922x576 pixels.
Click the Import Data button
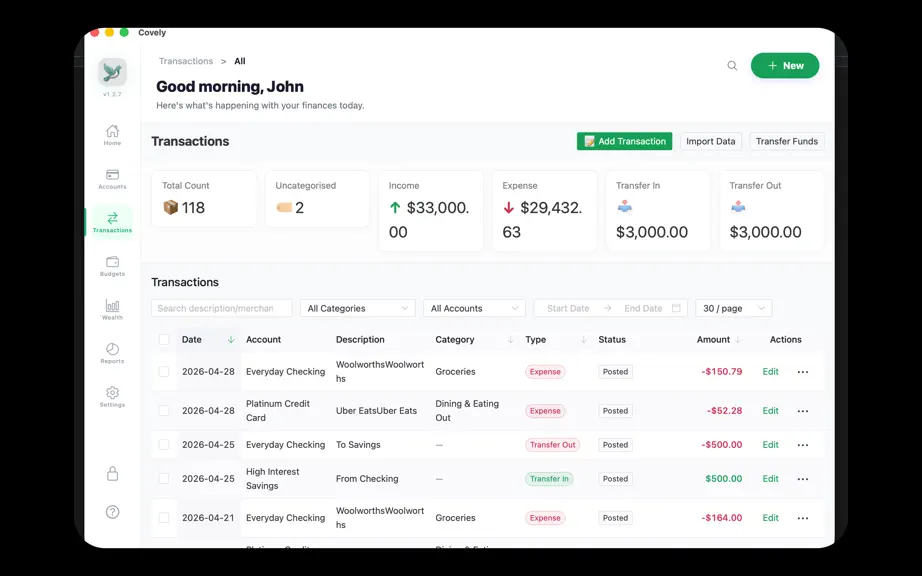tap(710, 141)
